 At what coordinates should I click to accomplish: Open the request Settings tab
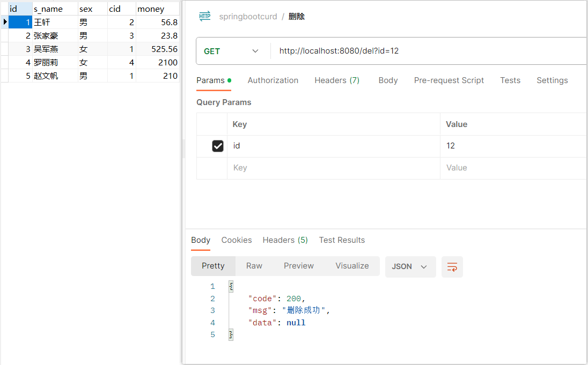[552, 80]
